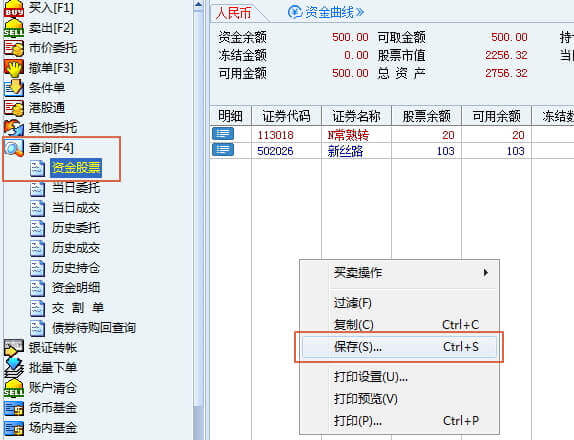Collapse the 查询[F4] query tree node
Image resolution: width=574 pixels, height=440 pixels.
(14, 148)
